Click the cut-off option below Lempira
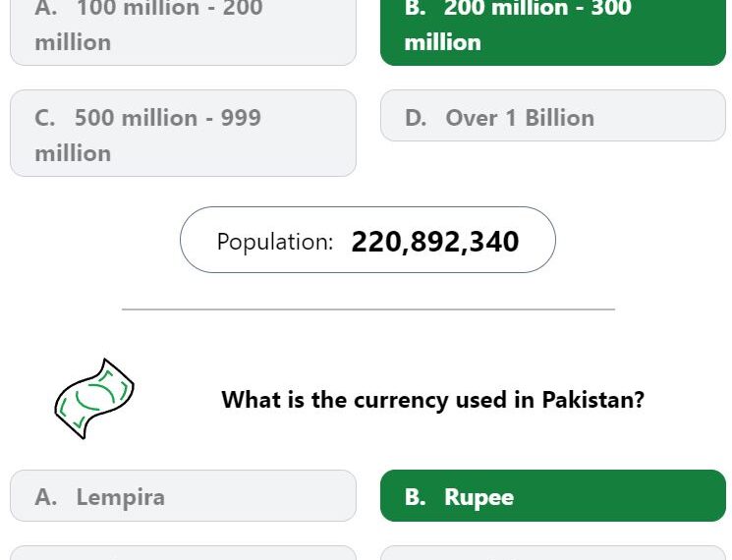Screen dimensions: 732x560 (183, 553)
